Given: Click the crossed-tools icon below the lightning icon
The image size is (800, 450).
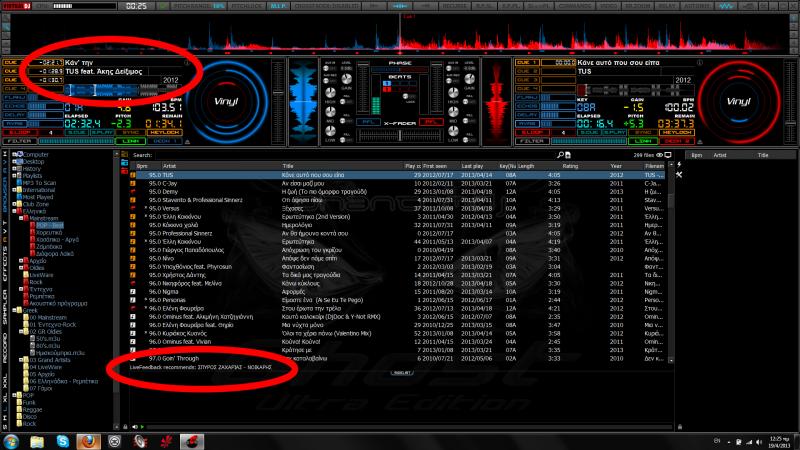Looking at the screenshot, I should pyautogui.click(x=679, y=174).
